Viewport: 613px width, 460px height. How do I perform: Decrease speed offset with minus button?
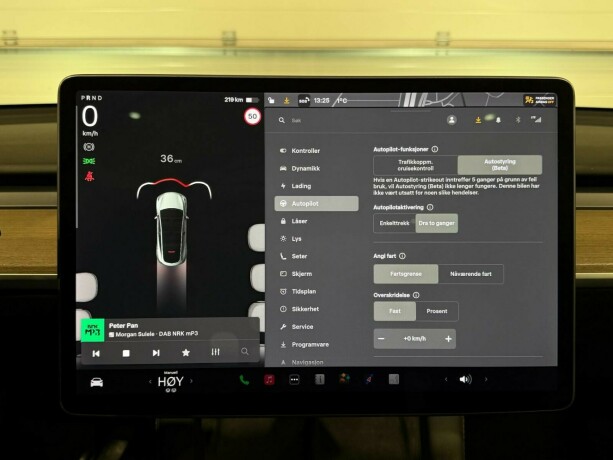(381, 338)
